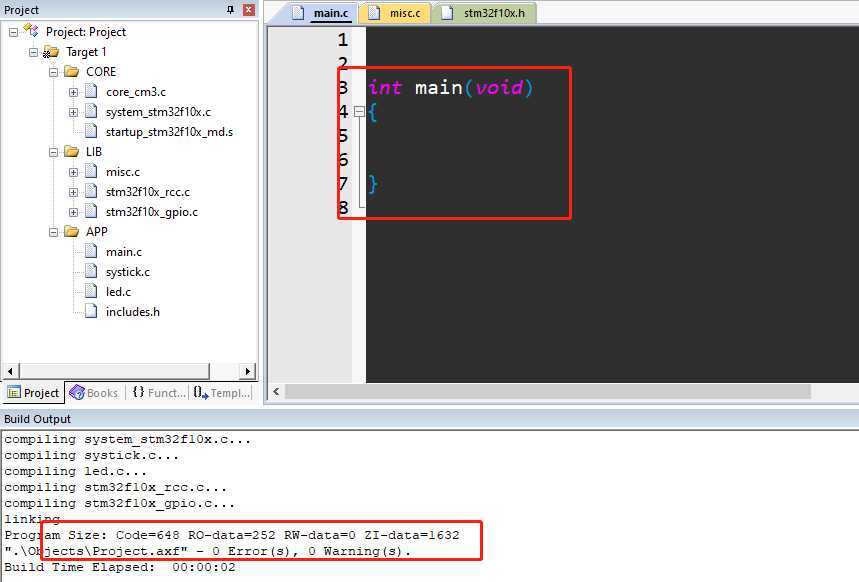Click the file icon beside systick.c
Screen dimensions: 859x582
point(91,271)
